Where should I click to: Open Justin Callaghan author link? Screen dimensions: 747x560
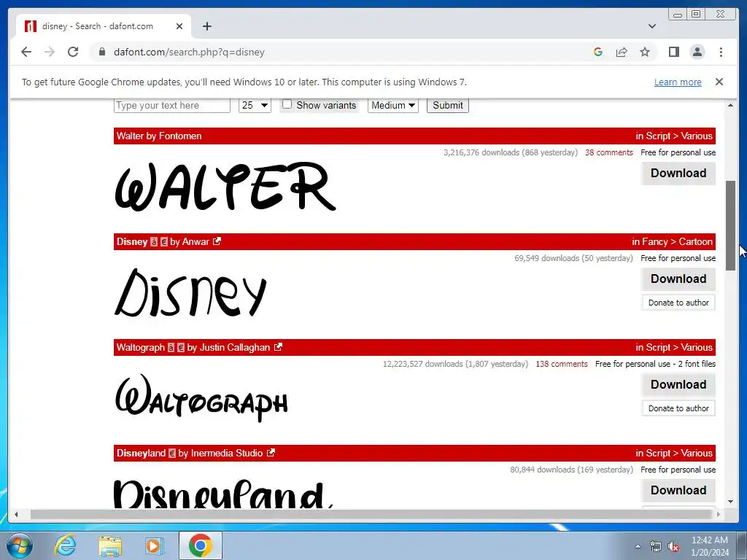234,348
